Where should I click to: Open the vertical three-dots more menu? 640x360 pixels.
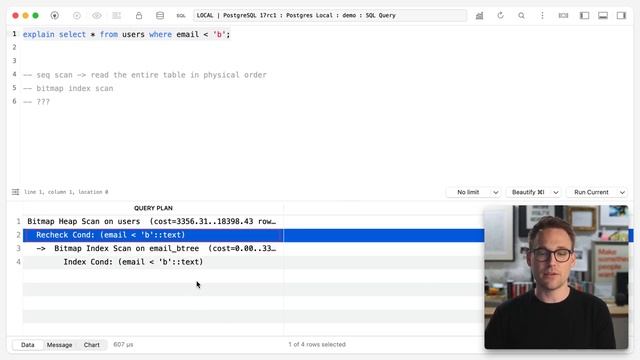pyautogui.click(x=542, y=16)
